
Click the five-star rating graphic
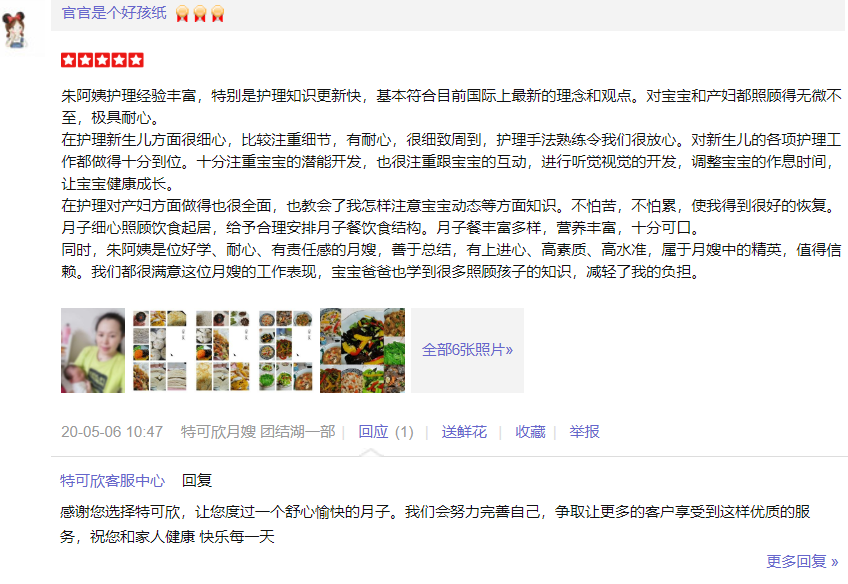102,60
